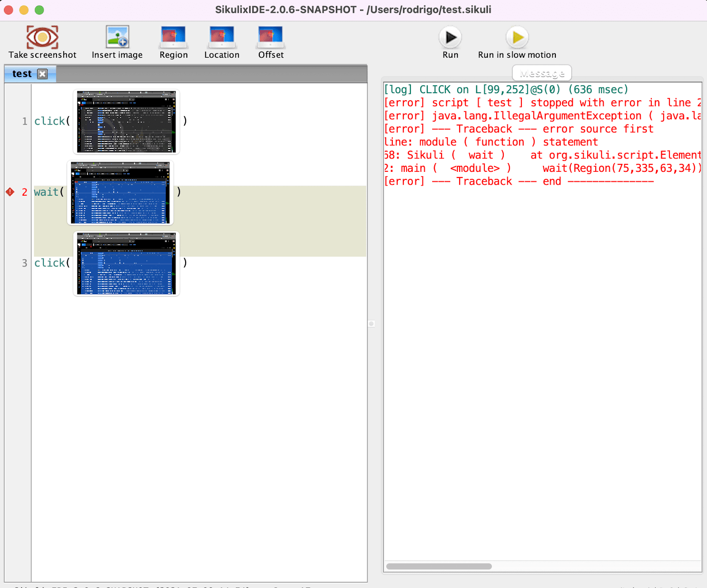This screenshot has height=588, width=707.
Task: Click the 'Sikuli ( wait )' traceback line
Action: pyautogui.click(x=543, y=155)
